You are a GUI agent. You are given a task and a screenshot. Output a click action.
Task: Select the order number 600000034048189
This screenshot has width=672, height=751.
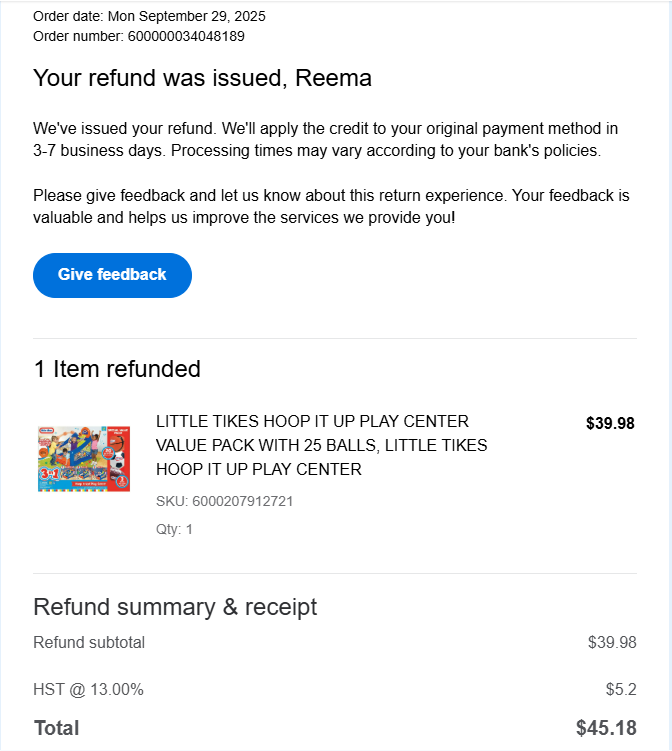186,36
